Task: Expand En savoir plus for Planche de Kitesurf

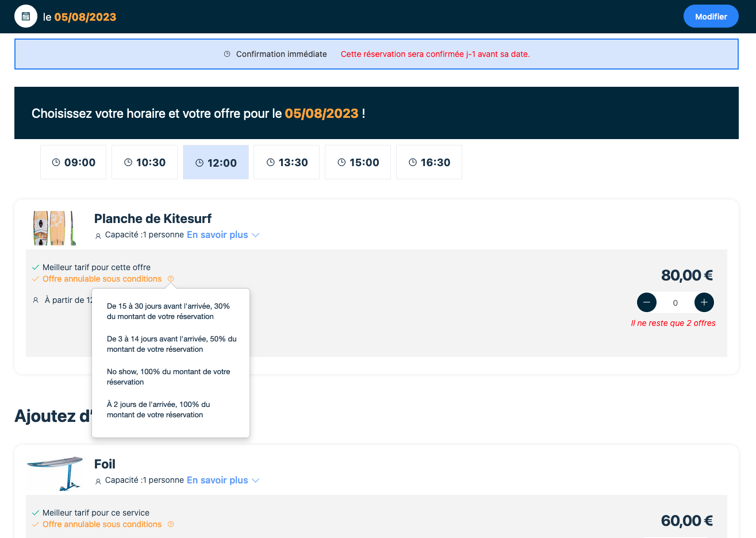Action: [223, 235]
